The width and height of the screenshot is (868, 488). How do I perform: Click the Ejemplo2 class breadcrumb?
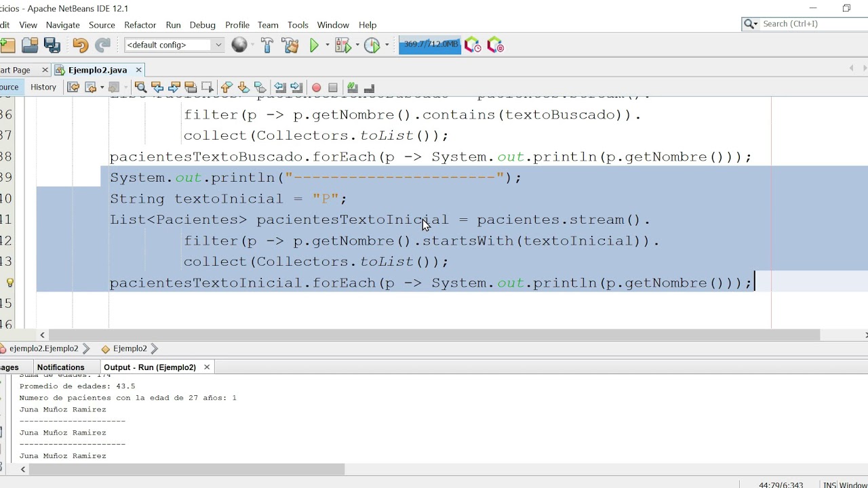point(130,348)
